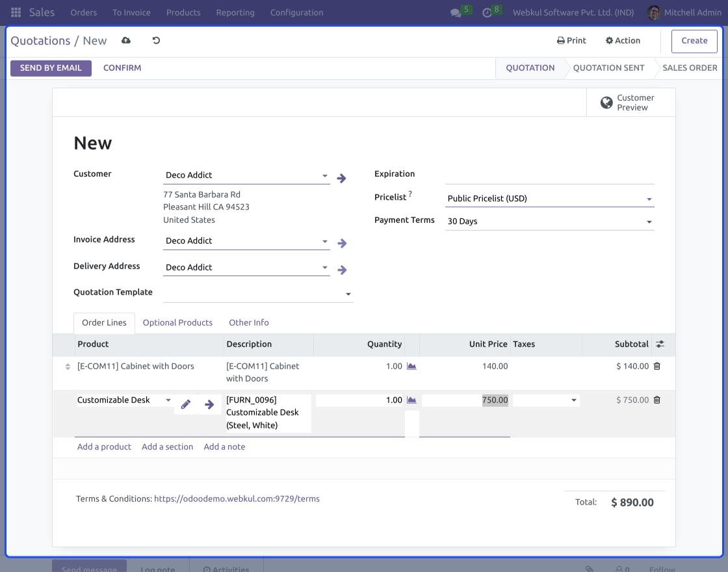Open the Taxes dropdown for Customizable Desk
The width and height of the screenshot is (728, 572).
coord(573,400)
